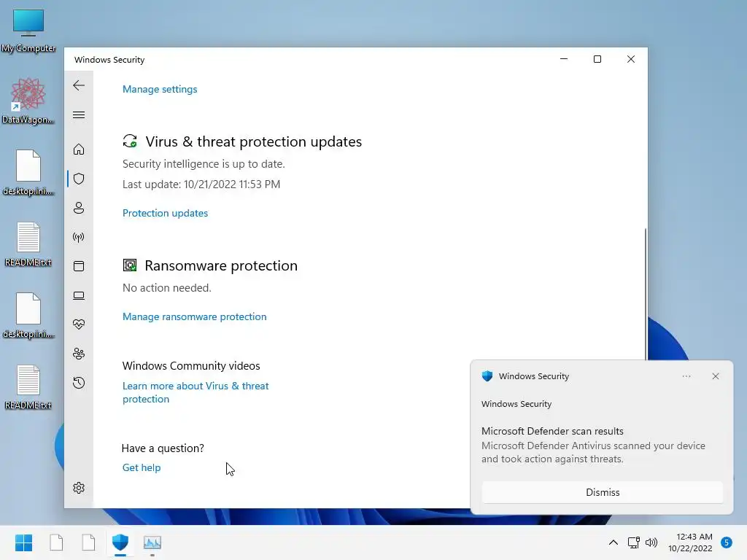Screen dimensions: 747x560
Task: Click the Windows Security shield in notification
Action: [x=487, y=376]
